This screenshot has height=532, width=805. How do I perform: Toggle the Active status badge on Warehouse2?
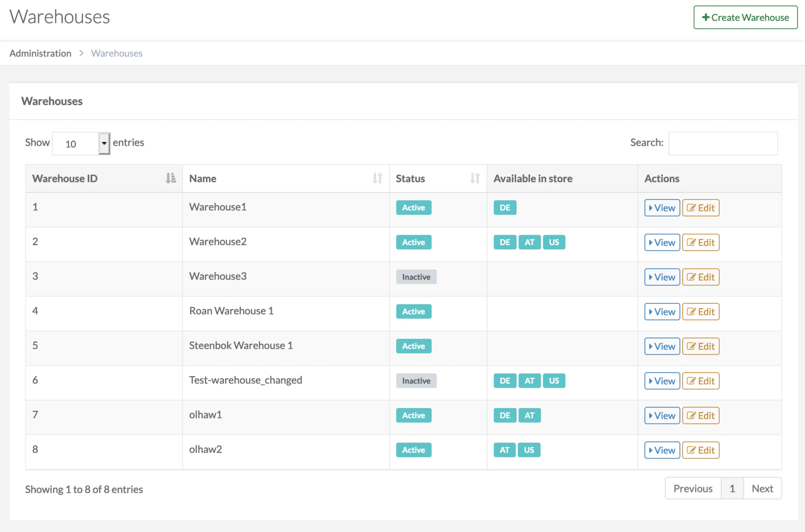[414, 242]
